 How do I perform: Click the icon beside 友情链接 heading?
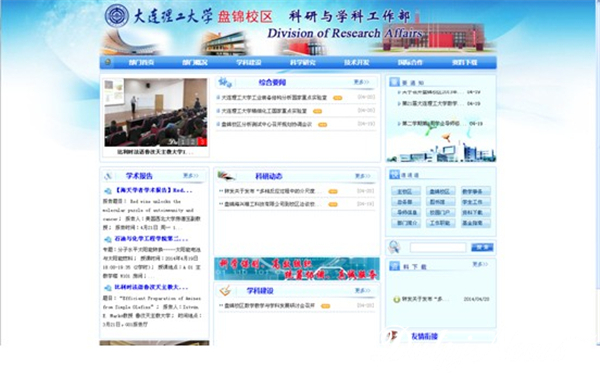click(392, 336)
